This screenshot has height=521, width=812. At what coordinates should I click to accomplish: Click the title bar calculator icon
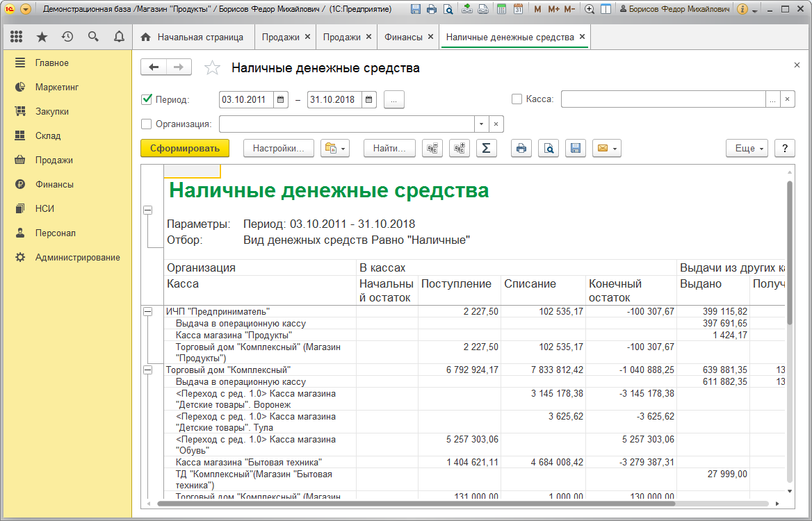501,9
